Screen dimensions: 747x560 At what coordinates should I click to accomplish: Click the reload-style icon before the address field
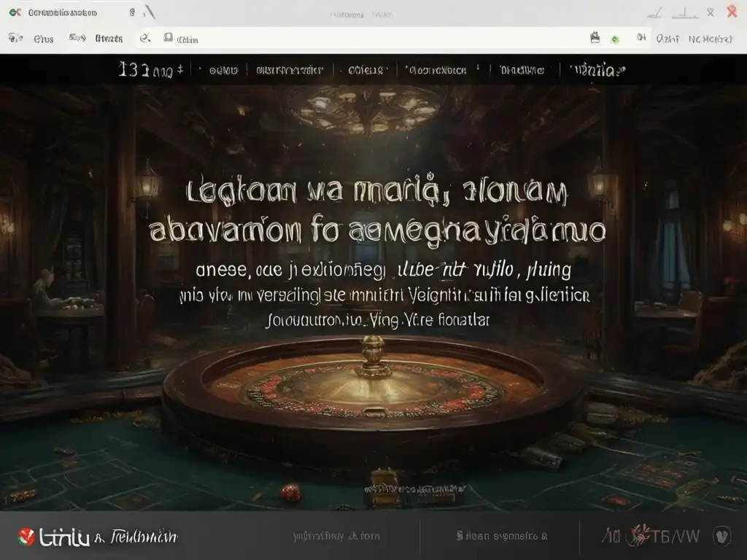pos(145,38)
